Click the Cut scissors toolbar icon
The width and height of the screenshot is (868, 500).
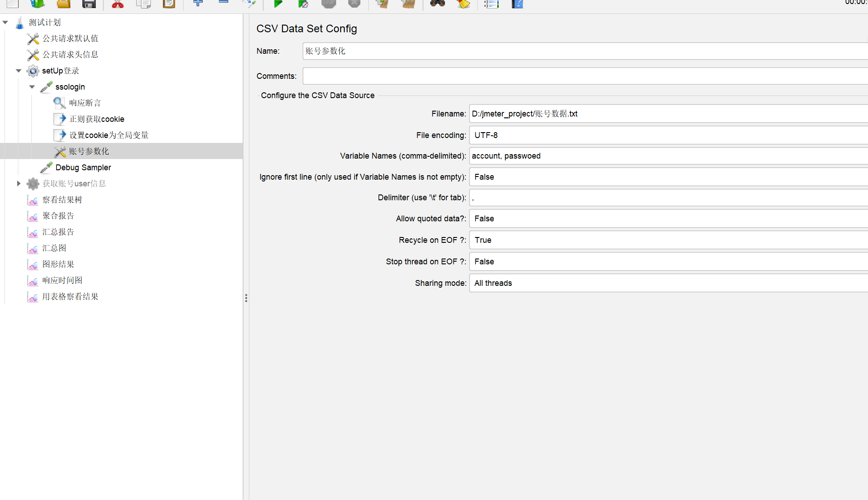(x=118, y=4)
